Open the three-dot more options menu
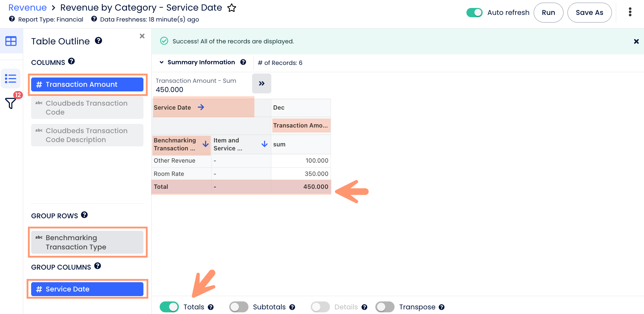Screen dimensions: 644x314 coord(630,12)
